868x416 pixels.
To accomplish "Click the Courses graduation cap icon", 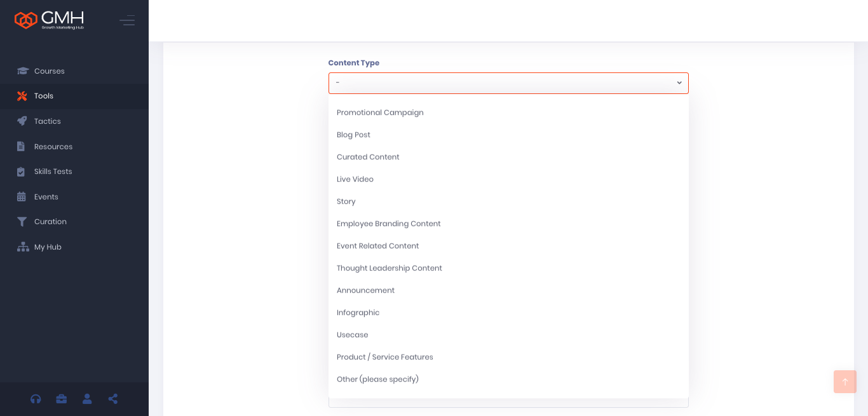I will (23, 71).
